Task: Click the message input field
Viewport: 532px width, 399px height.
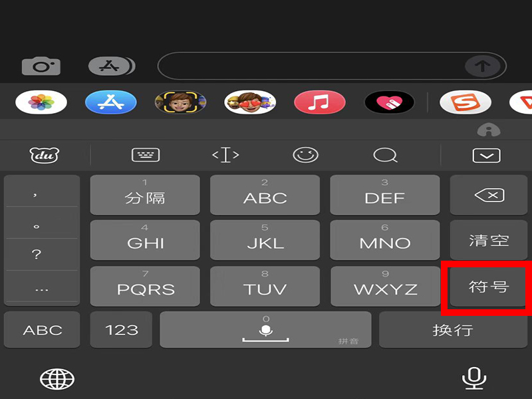Action: pos(311,66)
